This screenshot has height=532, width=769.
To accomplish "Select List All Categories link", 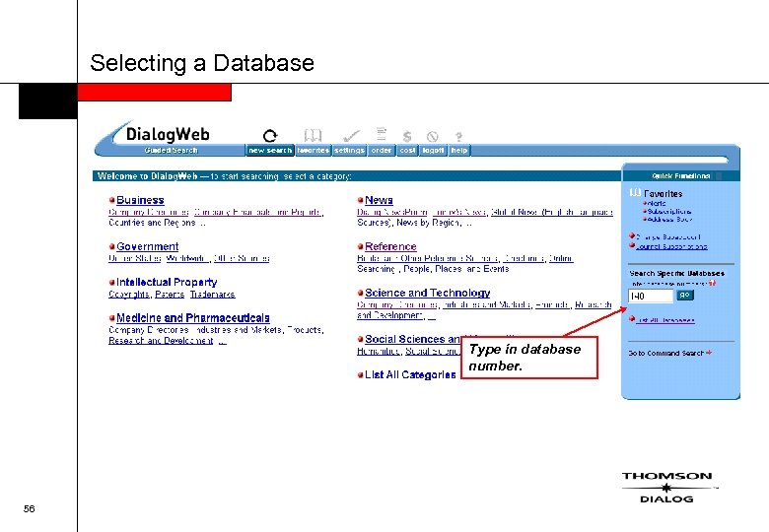I will 410,374.
